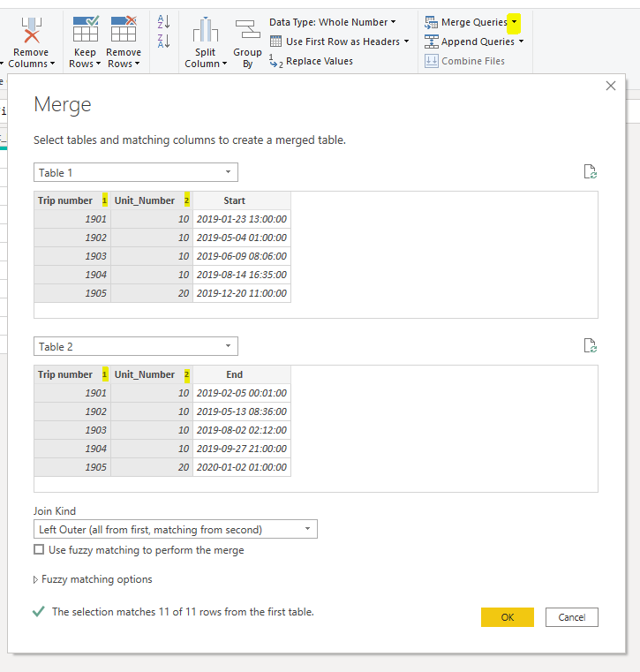Expand the Split Column dropdown

pos(224,64)
